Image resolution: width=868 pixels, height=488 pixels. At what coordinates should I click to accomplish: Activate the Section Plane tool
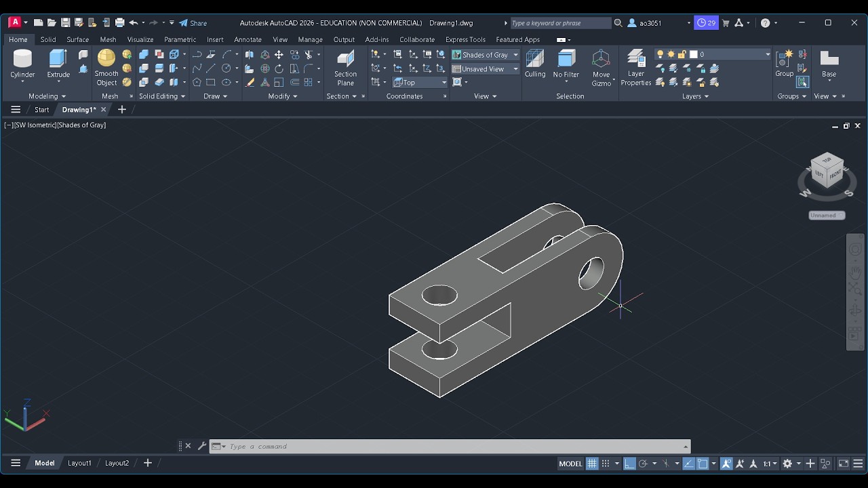345,67
